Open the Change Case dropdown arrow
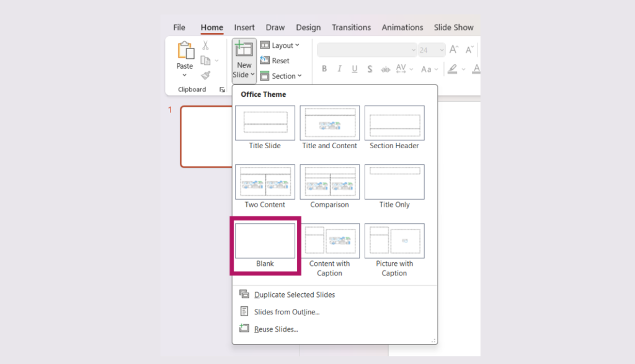This screenshot has width=635, height=364. click(436, 69)
